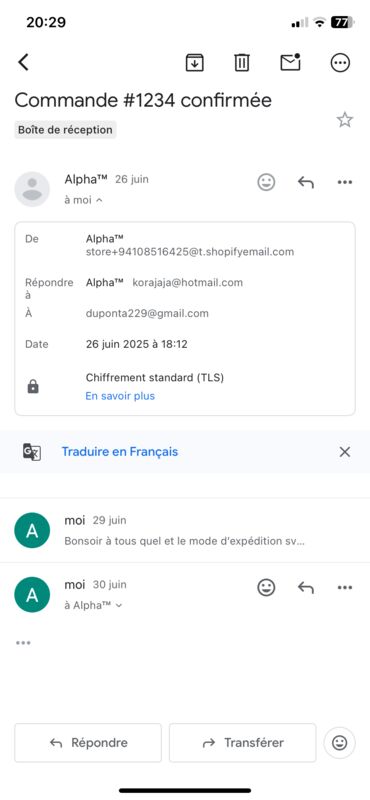Collapse the 'à moi' recipient details

83,200
